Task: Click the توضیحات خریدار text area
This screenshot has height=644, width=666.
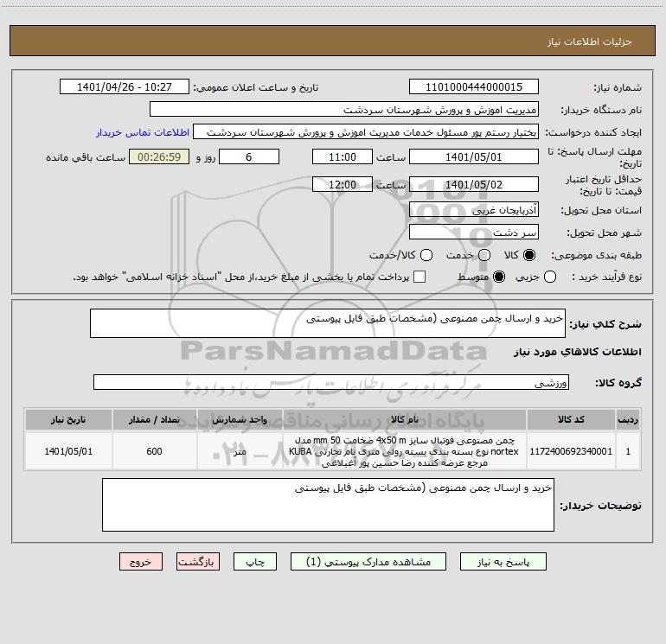Action: [328, 505]
